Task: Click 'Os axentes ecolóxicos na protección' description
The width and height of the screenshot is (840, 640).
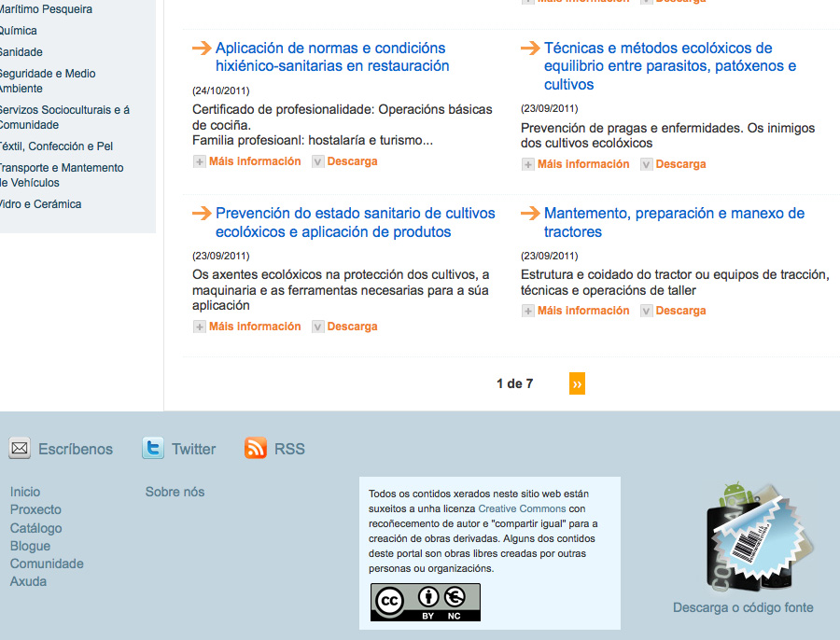Action: coord(341,290)
